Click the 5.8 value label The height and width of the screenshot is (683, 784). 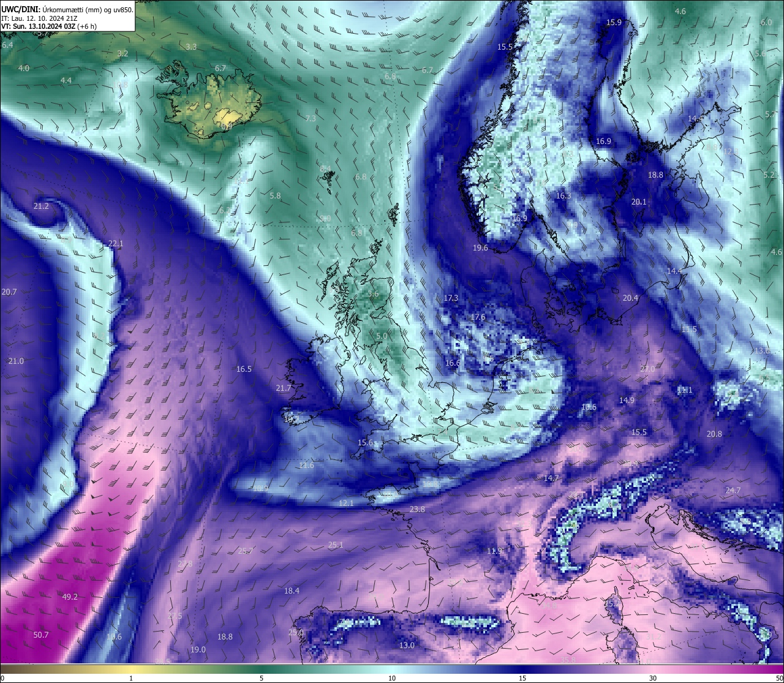coord(275,195)
